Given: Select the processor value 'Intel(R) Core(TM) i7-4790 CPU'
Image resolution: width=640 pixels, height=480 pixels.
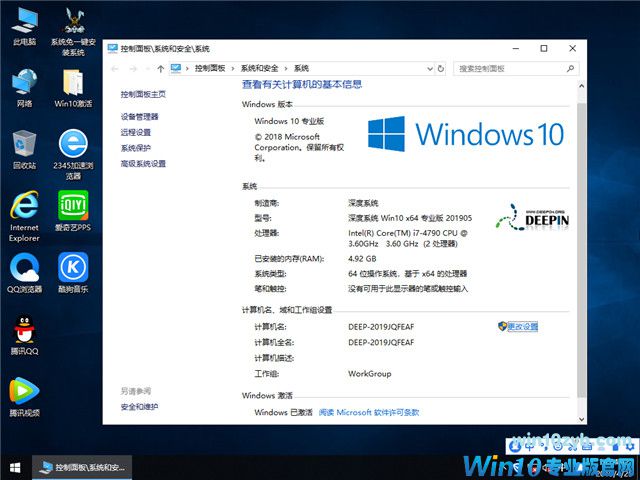Looking at the screenshot, I should tap(402, 233).
